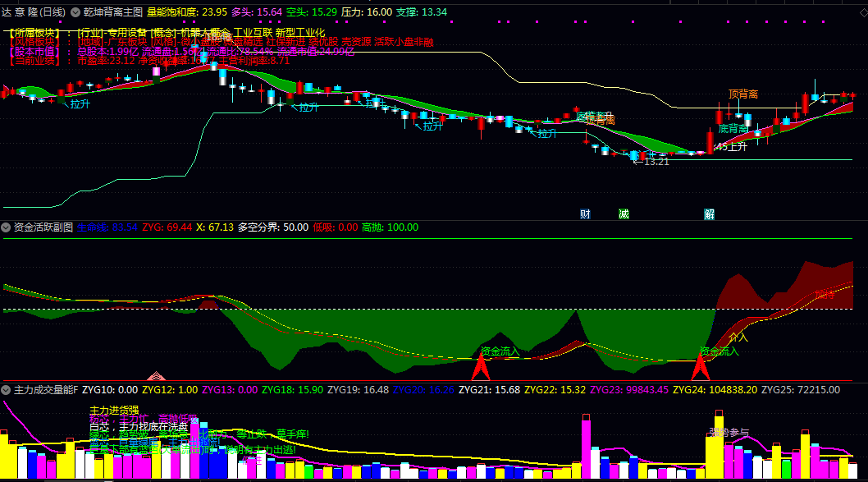Click the 高抛: 100.00 readout
The height and width of the screenshot is (482, 868).
click(390, 227)
